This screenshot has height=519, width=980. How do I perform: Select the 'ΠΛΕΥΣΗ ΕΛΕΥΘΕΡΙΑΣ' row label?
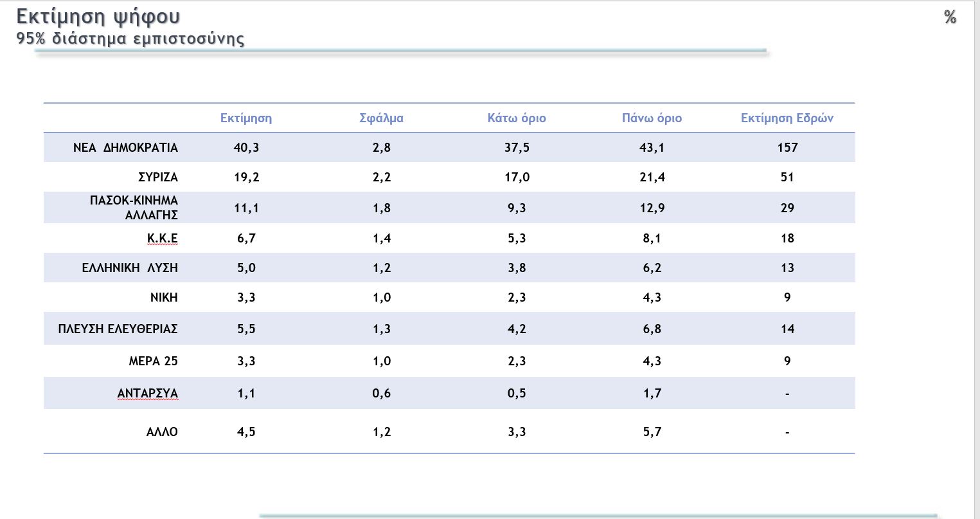coord(118,329)
